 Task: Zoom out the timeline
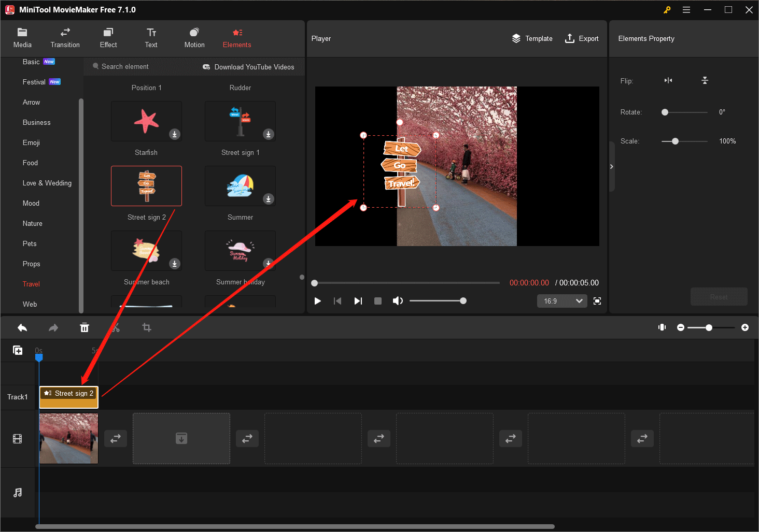click(x=681, y=327)
